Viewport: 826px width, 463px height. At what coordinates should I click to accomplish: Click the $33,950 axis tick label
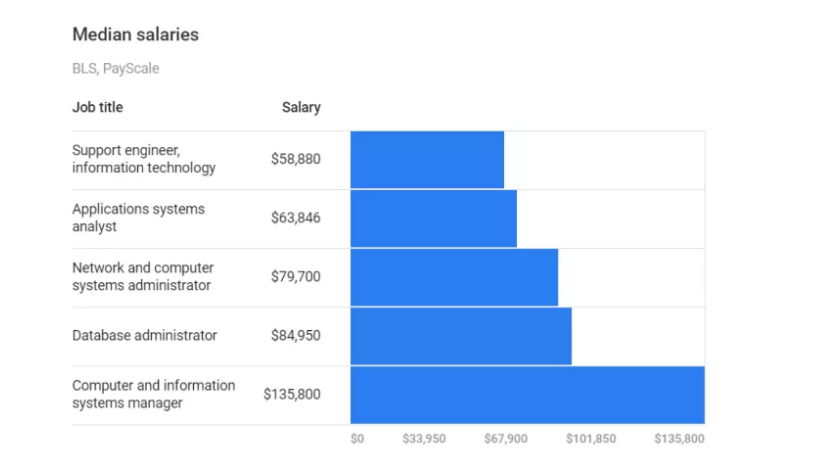pos(424,439)
